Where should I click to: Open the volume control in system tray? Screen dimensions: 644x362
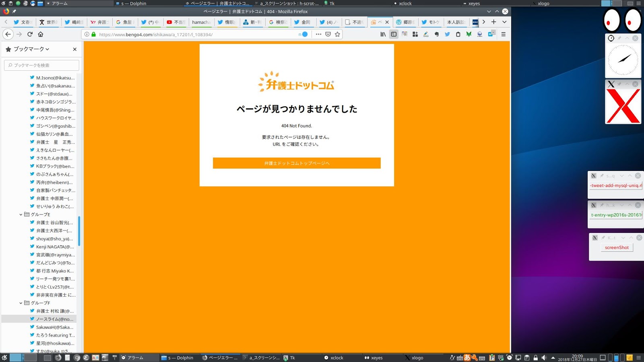coord(544,358)
